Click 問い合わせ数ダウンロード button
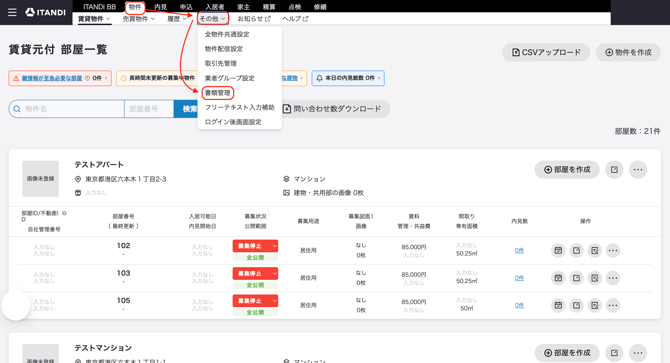This screenshot has height=363, width=670. click(x=336, y=109)
